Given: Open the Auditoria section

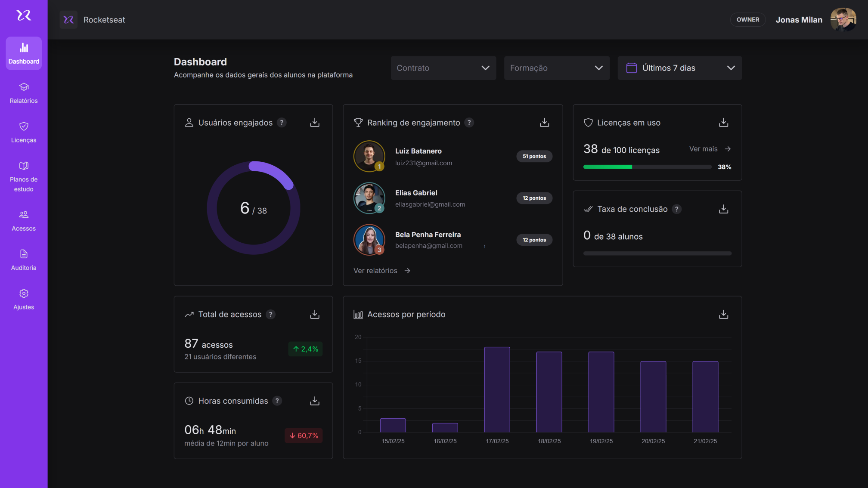Looking at the screenshot, I should [x=24, y=259].
